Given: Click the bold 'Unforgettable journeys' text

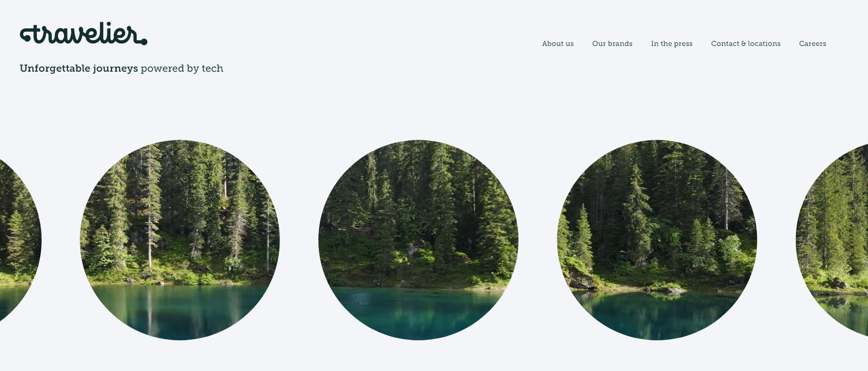Looking at the screenshot, I should click(x=79, y=68).
